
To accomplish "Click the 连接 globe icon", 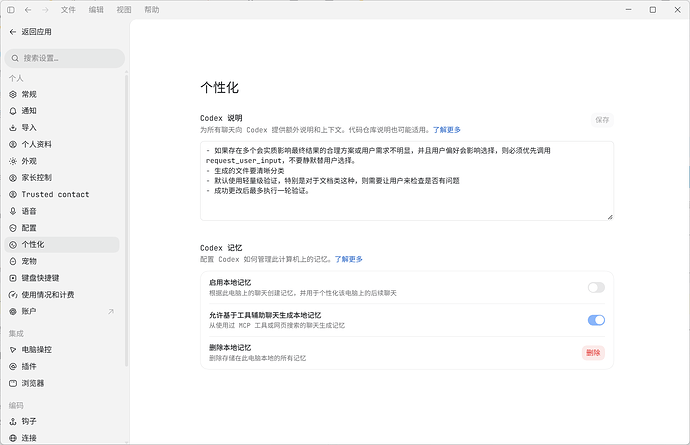I will (13, 438).
